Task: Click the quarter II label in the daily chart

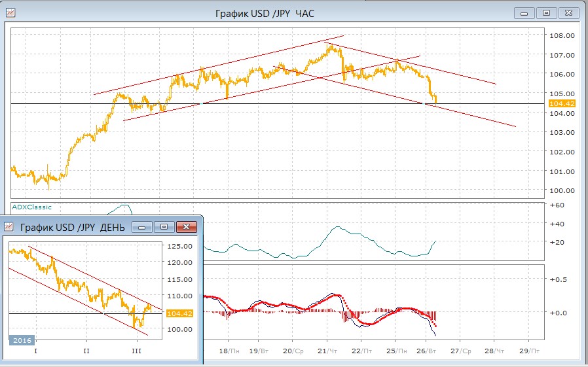Action: (86, 351)
